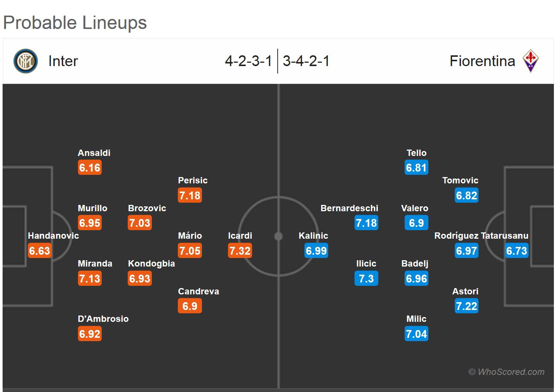Open Kondogbia's player name link
Image resolution: width=555 pixels, height=392 pixels.
151,264
